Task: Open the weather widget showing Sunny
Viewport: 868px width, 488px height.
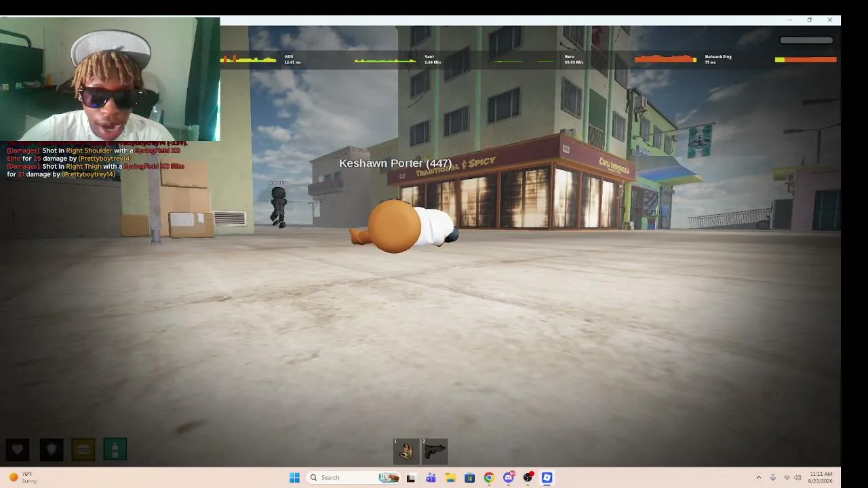Action: click(x=22, y=478)
